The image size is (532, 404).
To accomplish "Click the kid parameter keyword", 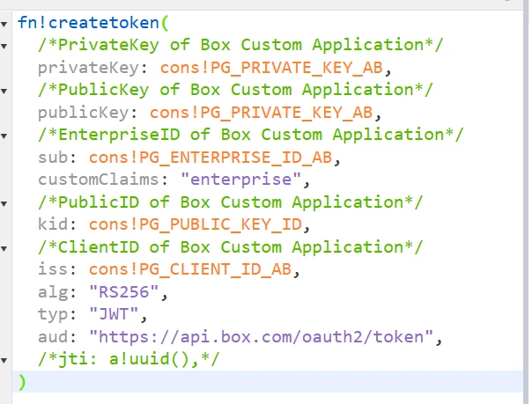I will coord(53,224).
